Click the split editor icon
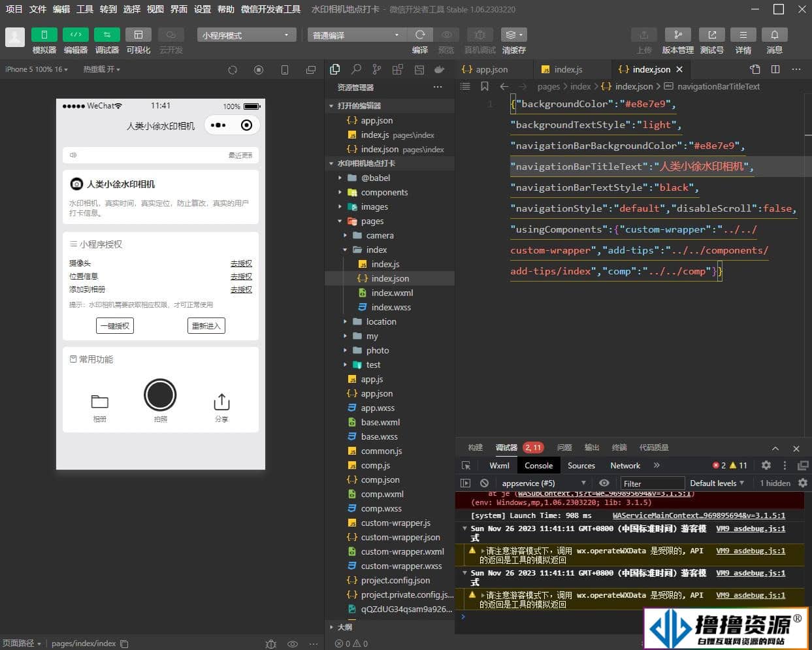This screenshot has height=650, width=812. coord(775,69)
